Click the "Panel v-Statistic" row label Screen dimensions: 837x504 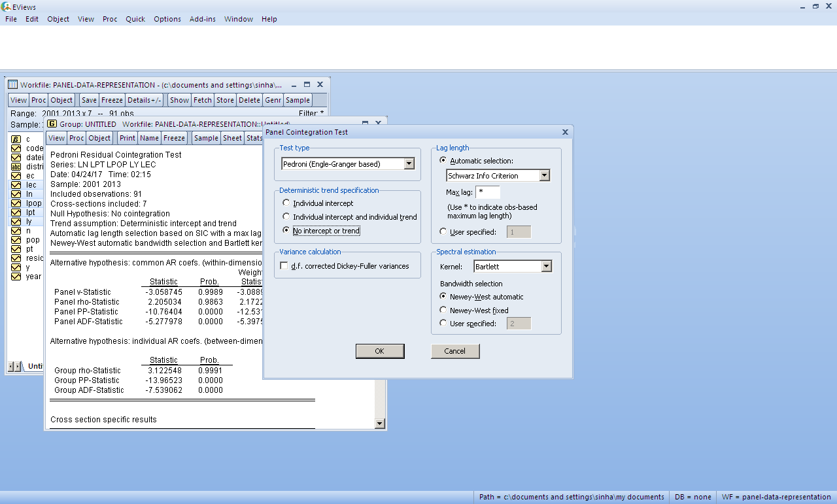82,292
